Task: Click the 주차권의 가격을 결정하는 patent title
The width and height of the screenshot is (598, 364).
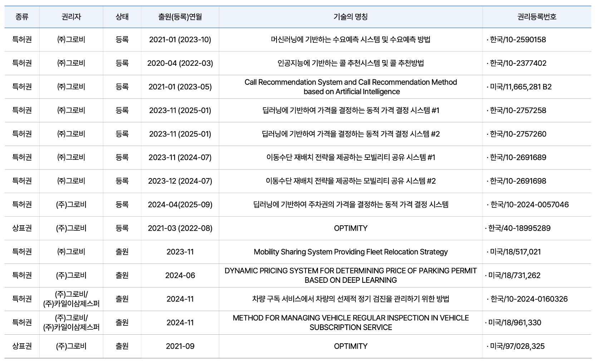Action: (351, 205)
